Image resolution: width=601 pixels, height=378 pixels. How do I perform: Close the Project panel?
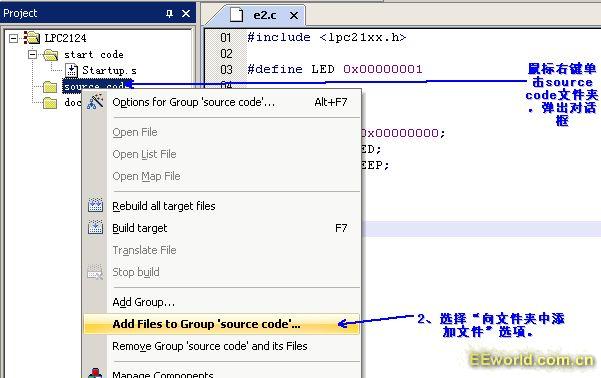point(186,13)
